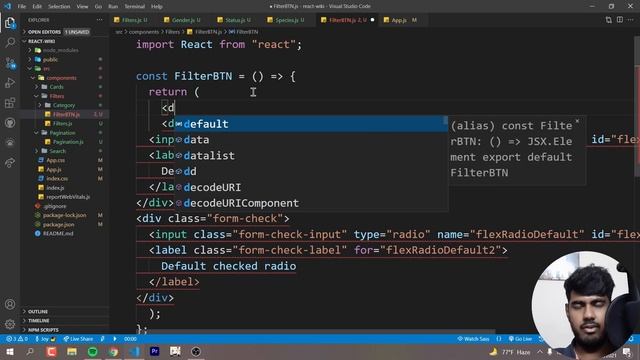Open OBS Studio from taskbar
This screenshot has height=360, width=640.
(196, 352)
